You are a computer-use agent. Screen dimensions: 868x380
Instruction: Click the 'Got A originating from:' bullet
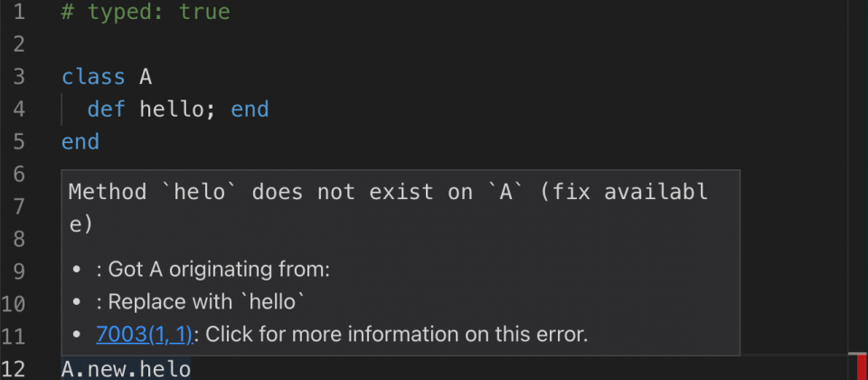coord(219,270)
